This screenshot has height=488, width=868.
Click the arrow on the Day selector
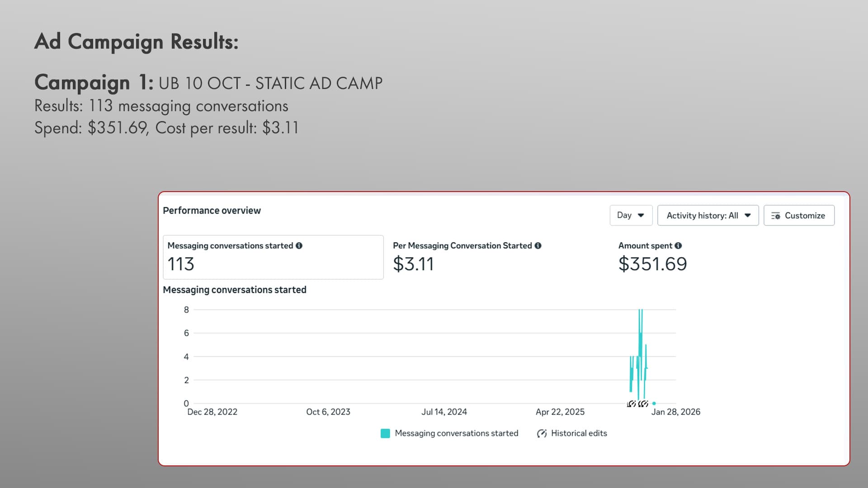pos(641,216)
